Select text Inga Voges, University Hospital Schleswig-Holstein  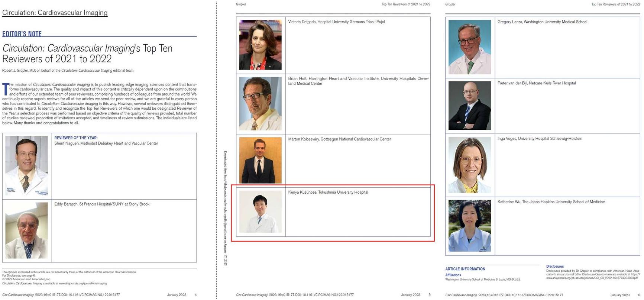[x=540, y=139]
